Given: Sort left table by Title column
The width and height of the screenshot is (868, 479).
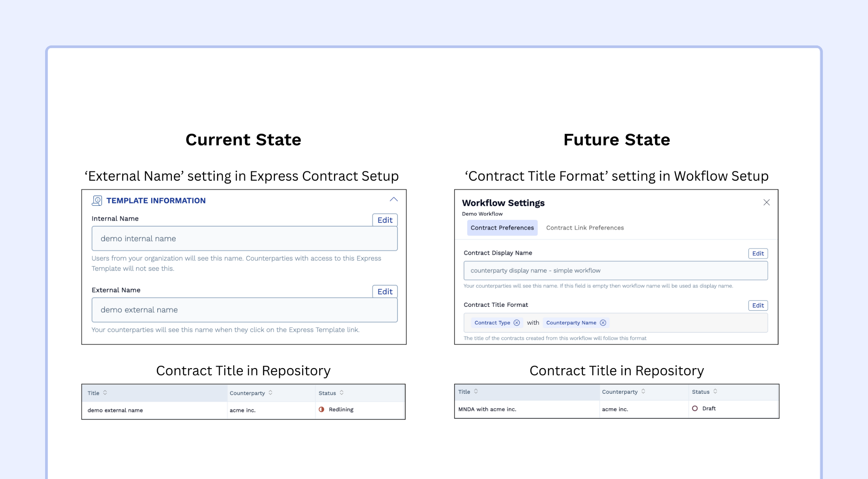Looking at the screenshot, I should coord(105,393).
